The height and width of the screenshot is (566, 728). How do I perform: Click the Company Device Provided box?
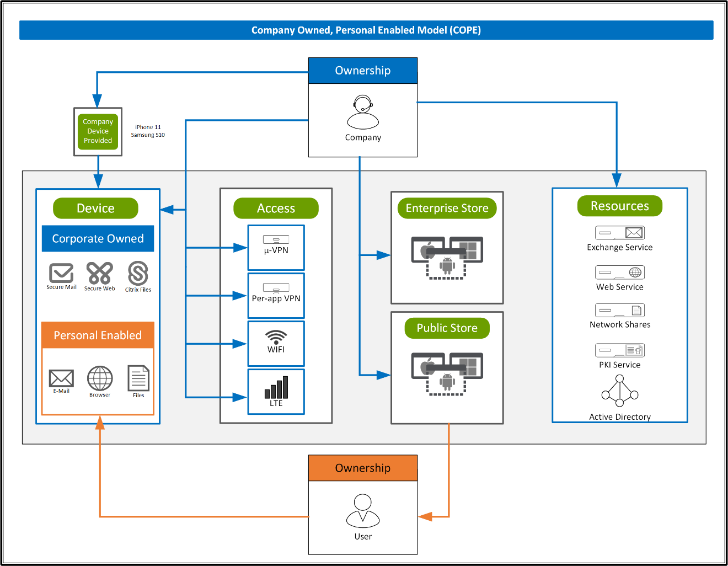point(98,131)
